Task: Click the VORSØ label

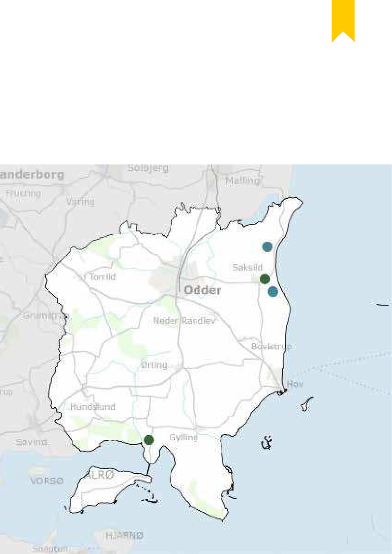Action: (46, 481)
